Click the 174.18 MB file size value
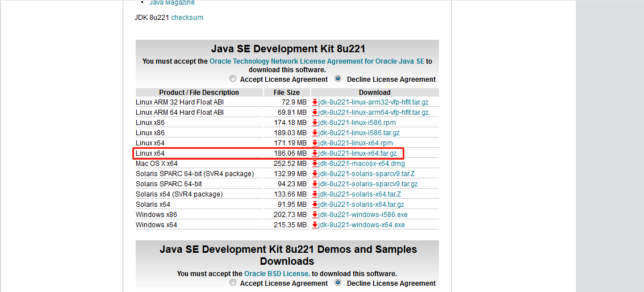The width and height of the screenshot is (644, 292). [290, 123]
